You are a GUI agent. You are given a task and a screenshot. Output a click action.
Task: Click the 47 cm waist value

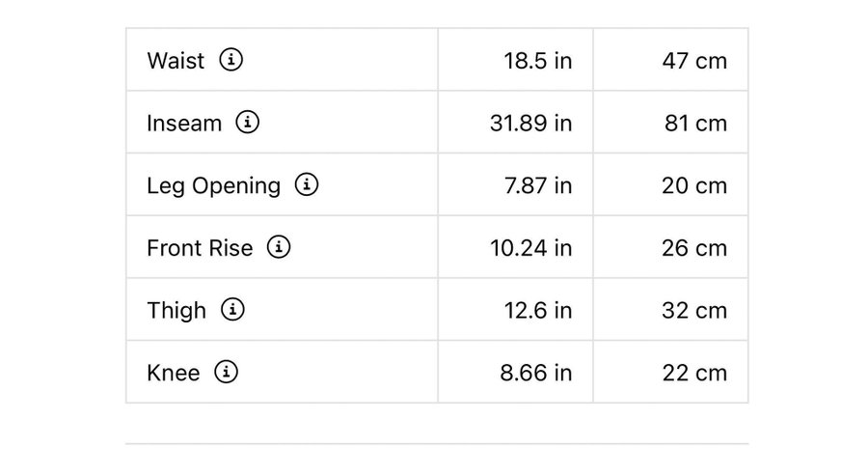(x=694, y=61)
